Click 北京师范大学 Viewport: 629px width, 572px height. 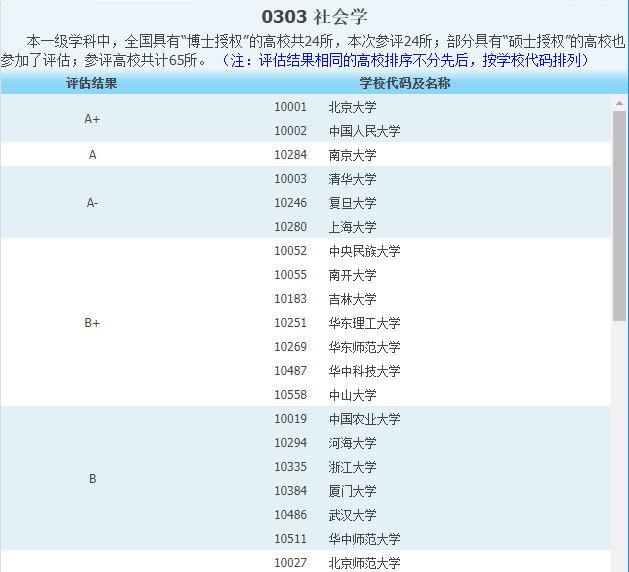click(365, 563)
